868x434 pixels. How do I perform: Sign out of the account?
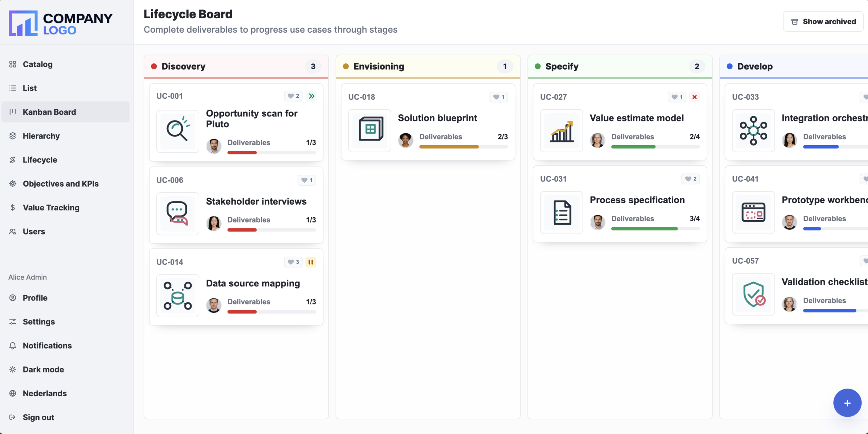pos(65,417)
